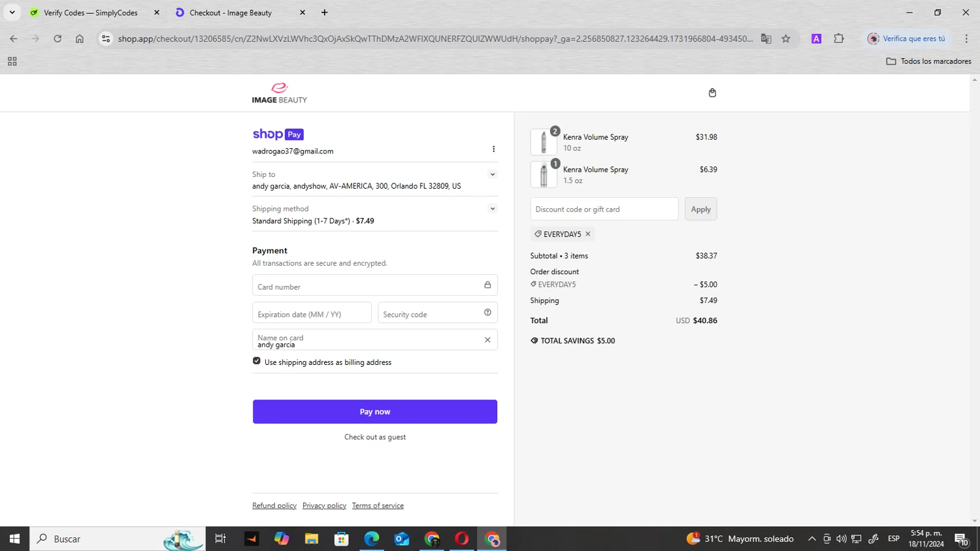
Task: Go back to previous page
Action: [x=13, y=39]
